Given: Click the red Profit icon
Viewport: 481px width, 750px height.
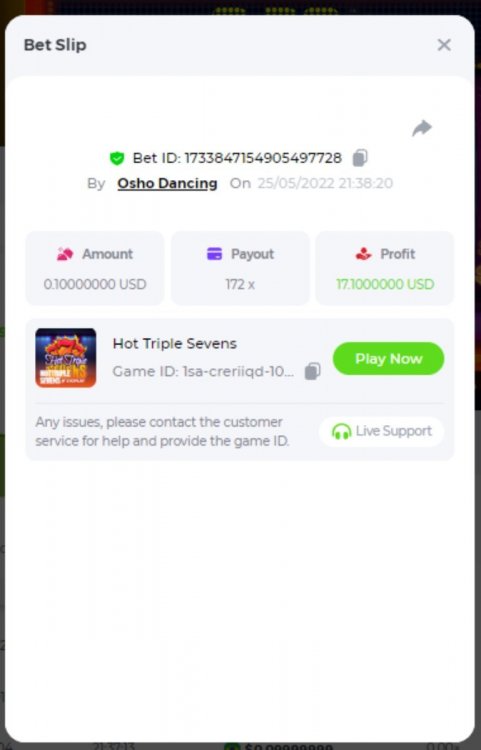Looking at the screenshot, I should point(363,254).
